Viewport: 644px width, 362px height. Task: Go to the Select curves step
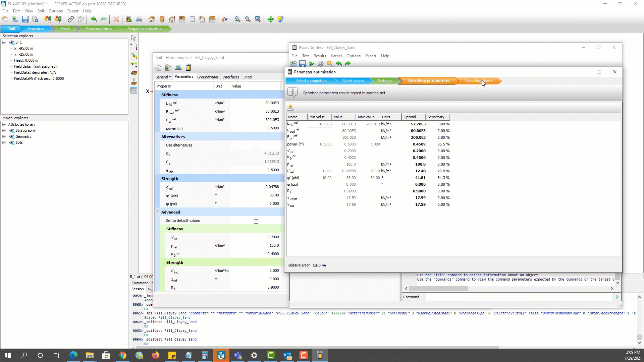pos(353,81)
